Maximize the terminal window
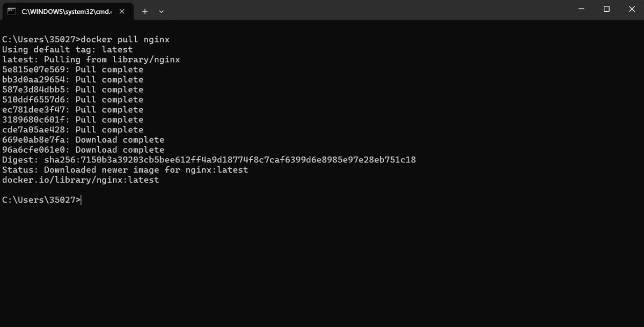This screenshot has height=327, width=644. click(x=607, y=9)
